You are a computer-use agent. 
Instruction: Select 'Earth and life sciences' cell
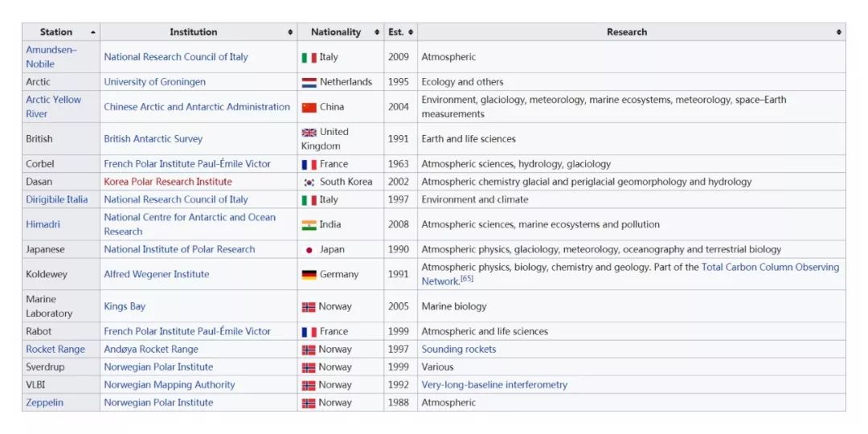632,139
